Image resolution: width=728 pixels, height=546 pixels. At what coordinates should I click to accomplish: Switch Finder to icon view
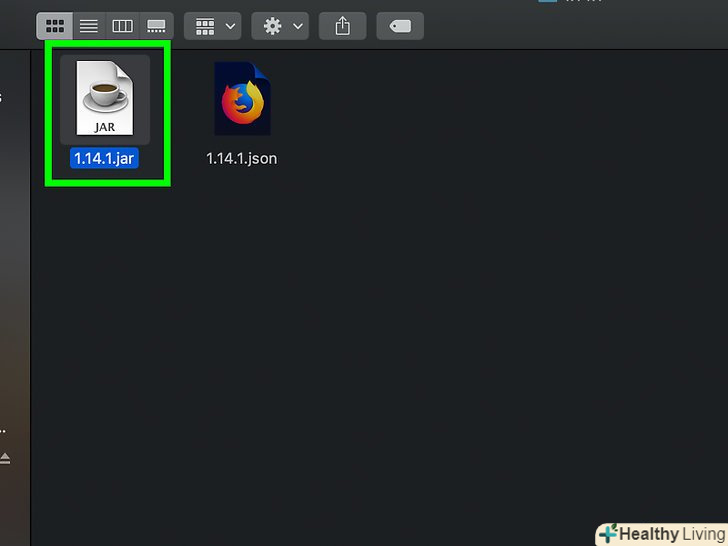point(55,26)
